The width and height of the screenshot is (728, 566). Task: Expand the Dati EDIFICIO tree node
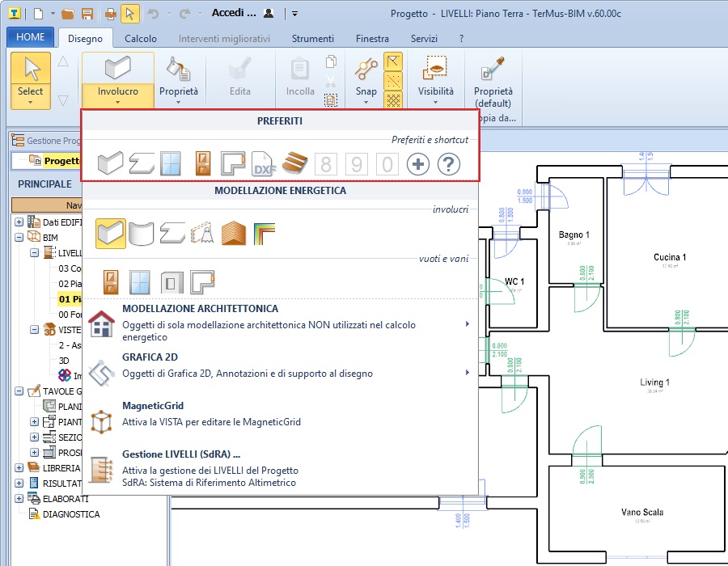[19, 222]
